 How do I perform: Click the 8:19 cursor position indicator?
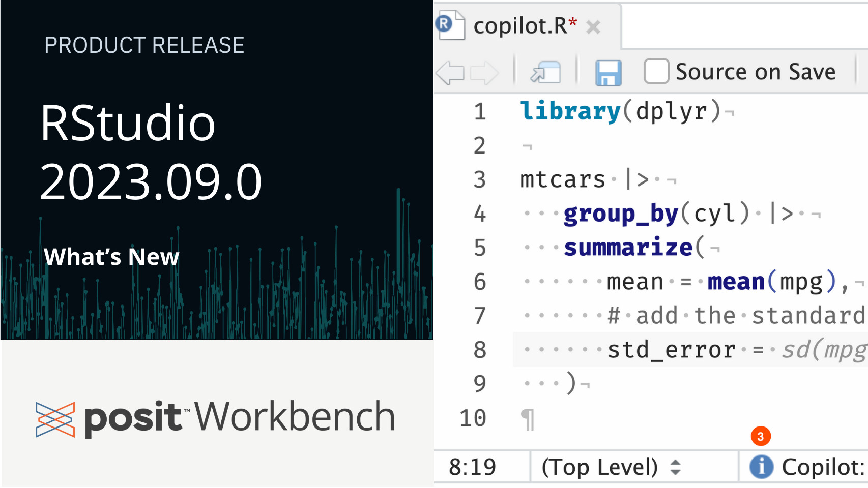click(472, 467)
